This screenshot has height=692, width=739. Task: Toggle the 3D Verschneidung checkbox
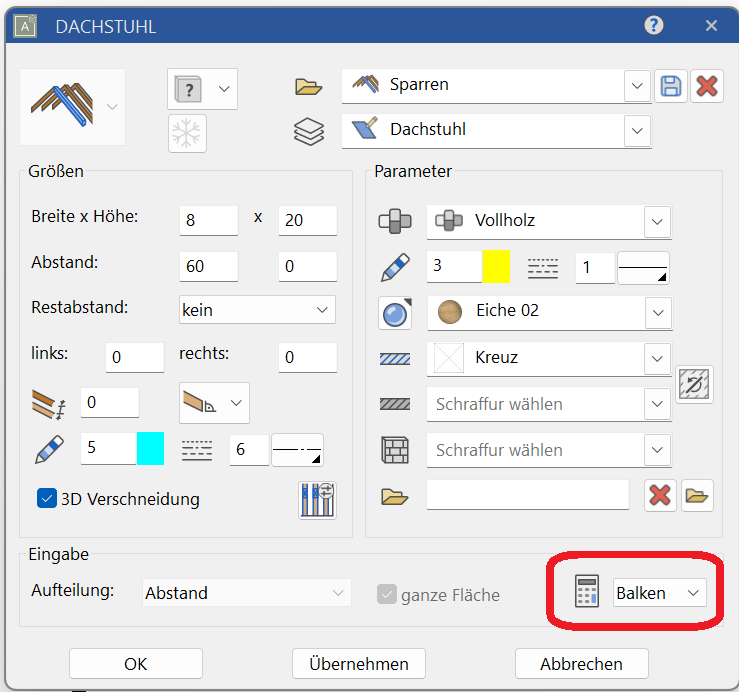[x=47, y=498]
